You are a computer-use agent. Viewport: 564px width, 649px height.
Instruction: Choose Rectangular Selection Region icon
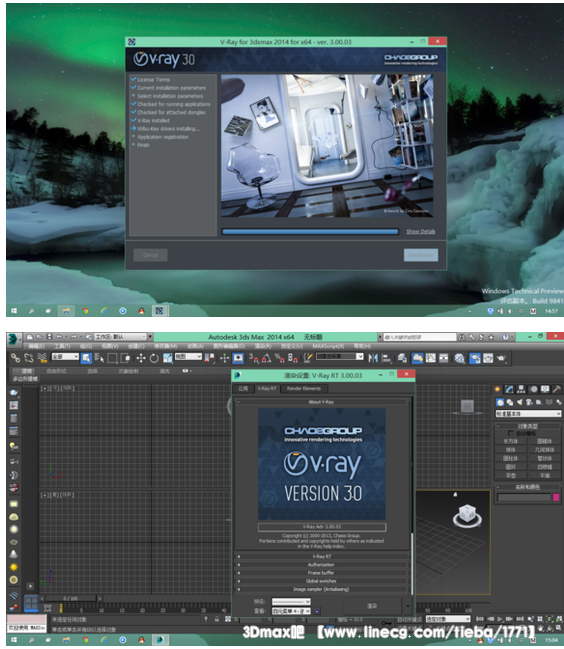[112, 358]
